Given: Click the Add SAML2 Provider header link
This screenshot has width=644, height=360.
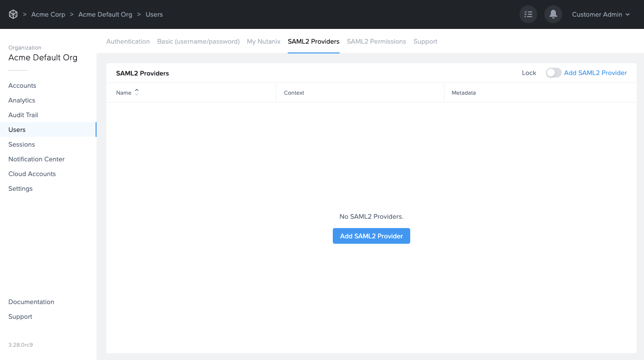Looking at the screenshot, I should coord(595,73).
